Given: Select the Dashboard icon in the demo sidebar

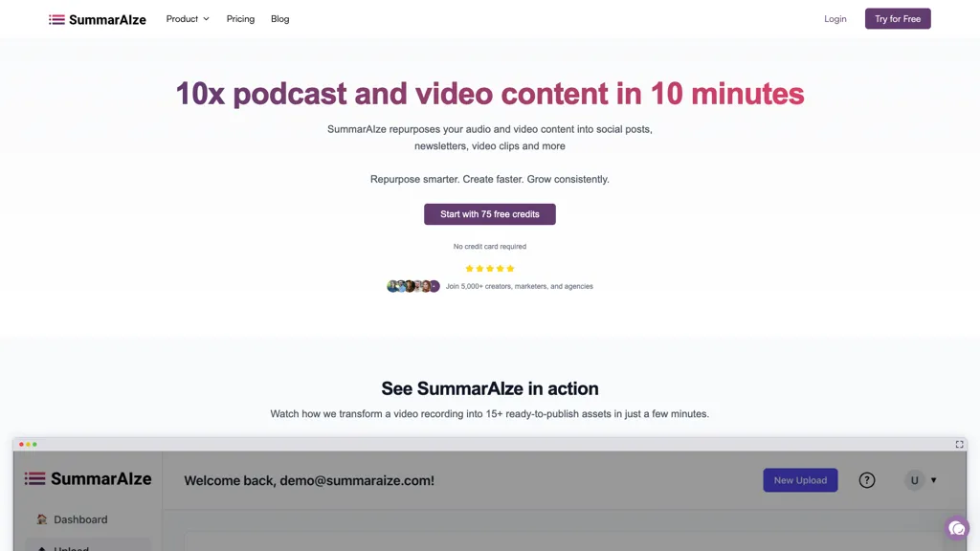Looking at the screenshot, I should (41, 518).
